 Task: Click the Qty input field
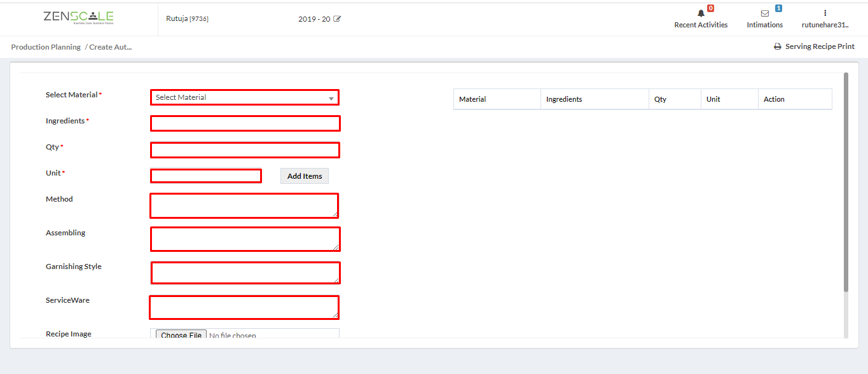tap(245, 150)
